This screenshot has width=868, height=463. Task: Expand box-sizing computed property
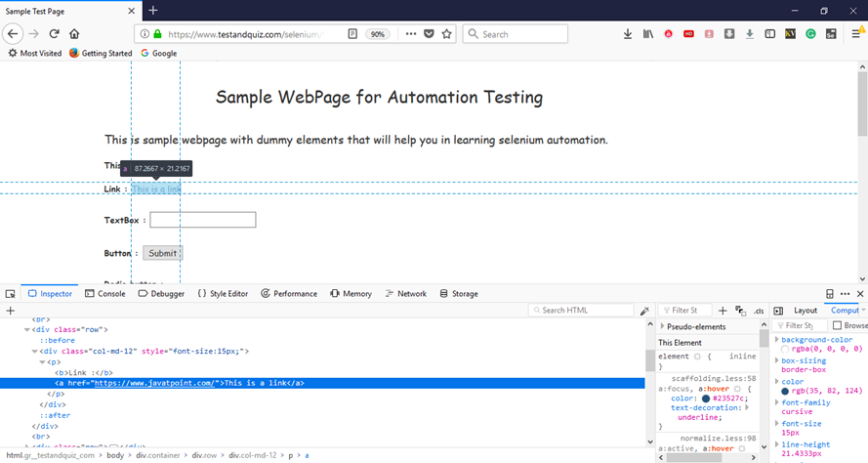point(776,360)
